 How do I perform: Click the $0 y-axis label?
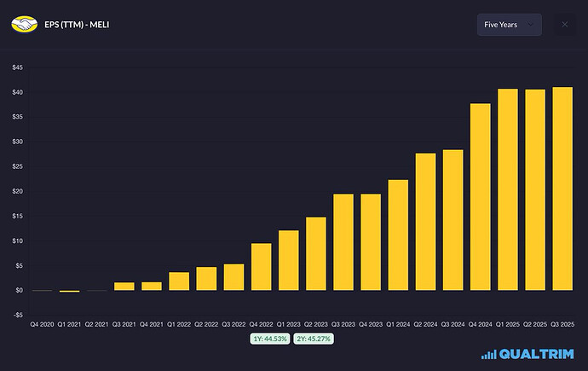19,290
